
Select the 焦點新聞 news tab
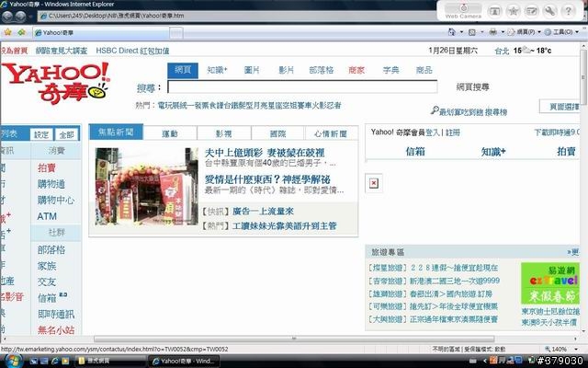coord(116,132)
